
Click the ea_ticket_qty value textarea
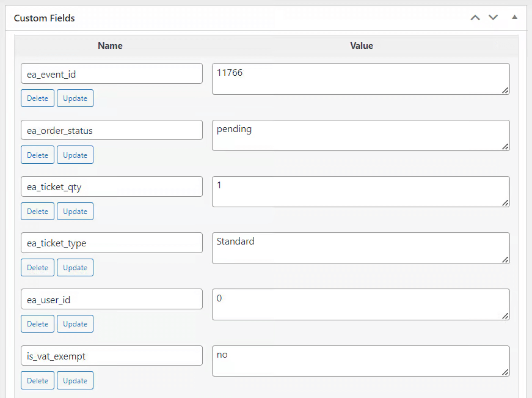[360, 191]
